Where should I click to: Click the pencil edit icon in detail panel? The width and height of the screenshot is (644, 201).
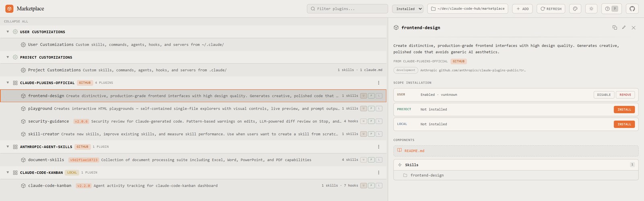[x=624, y=27]
